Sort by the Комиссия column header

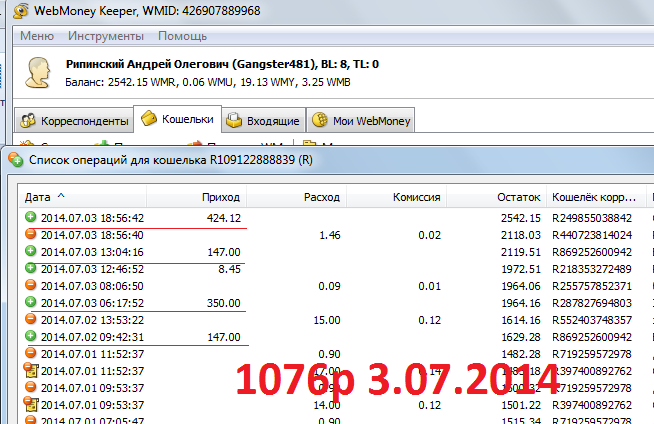[x=396, y=197]
